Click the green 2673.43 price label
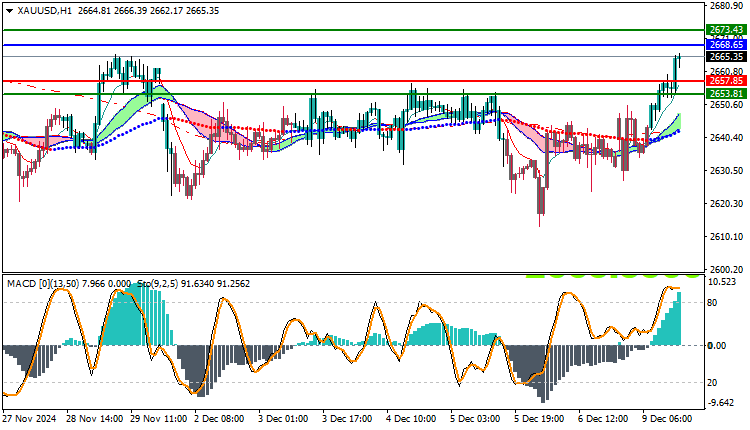 [726, 30]
